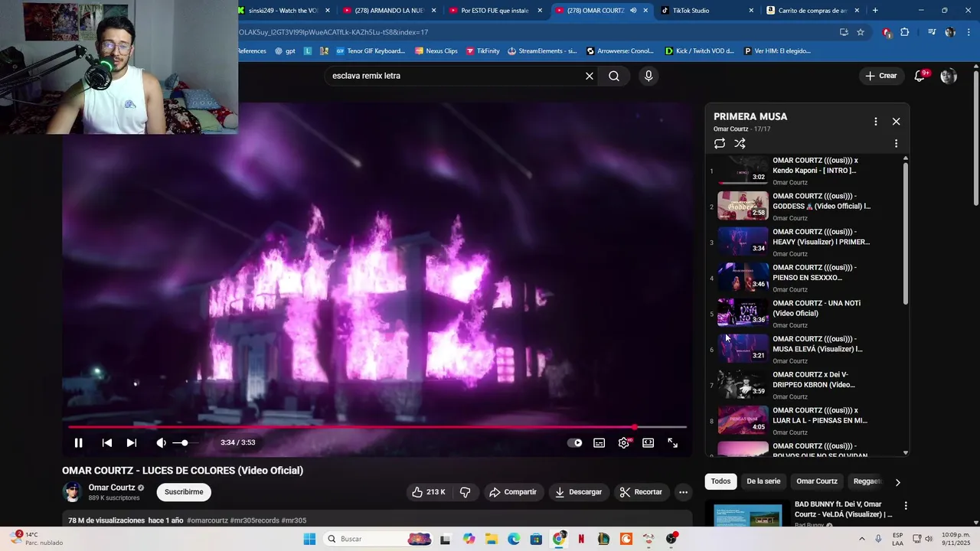Open BAD BUNNY VeLDÁ recommended video
The width and height of the screenshot is (980, 551).
(x=804, y=514)
